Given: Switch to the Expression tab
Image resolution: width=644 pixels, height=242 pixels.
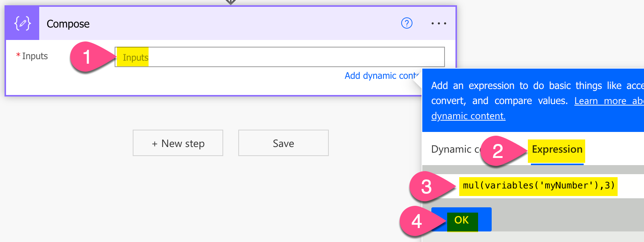Looking at the screenshot, I should coord(557,150).
